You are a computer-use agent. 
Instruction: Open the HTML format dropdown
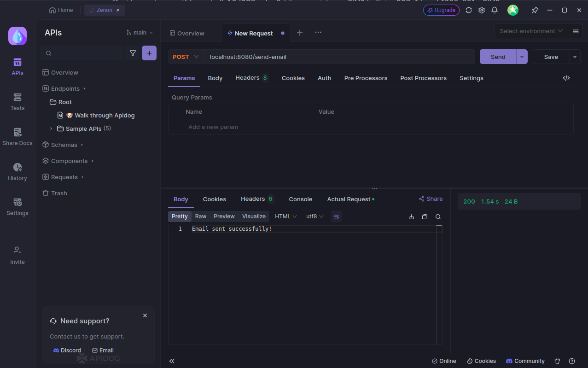286,216
